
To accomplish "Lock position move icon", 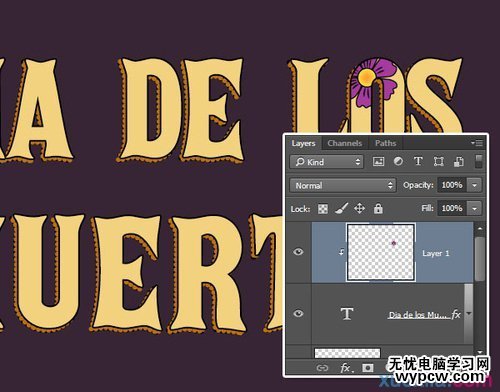I will pos(359,209).
